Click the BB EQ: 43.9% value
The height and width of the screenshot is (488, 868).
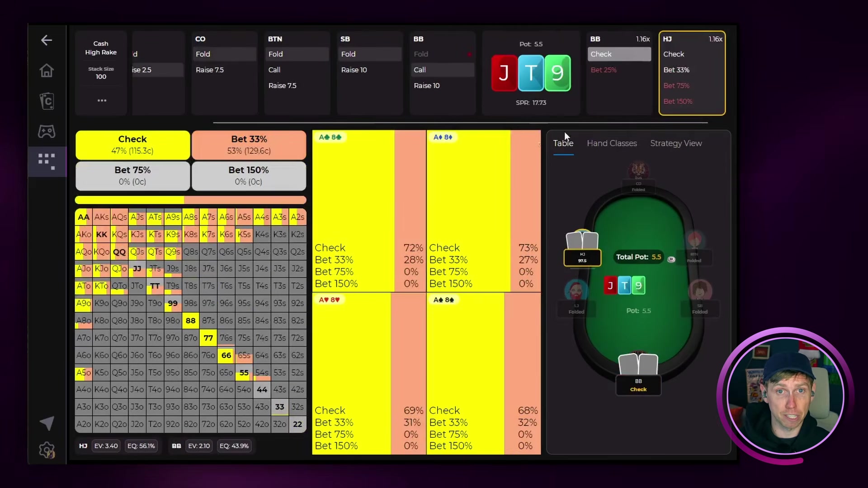click(234, 446)
